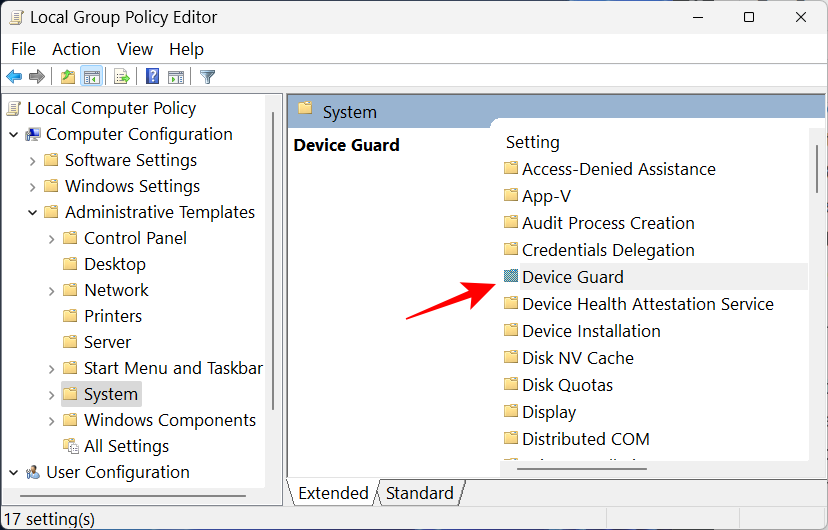The width and height of the screenshot is (828, 530).
Task: Expand the Windows Components tree node
Action: 51,421
